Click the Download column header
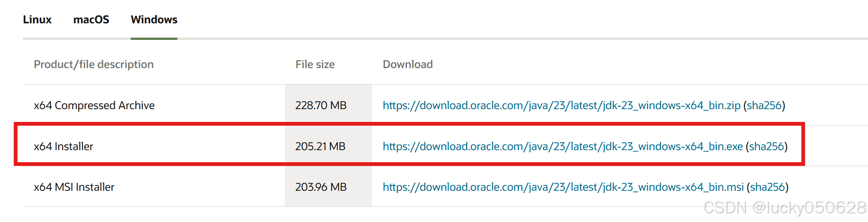 click(408, 64)
